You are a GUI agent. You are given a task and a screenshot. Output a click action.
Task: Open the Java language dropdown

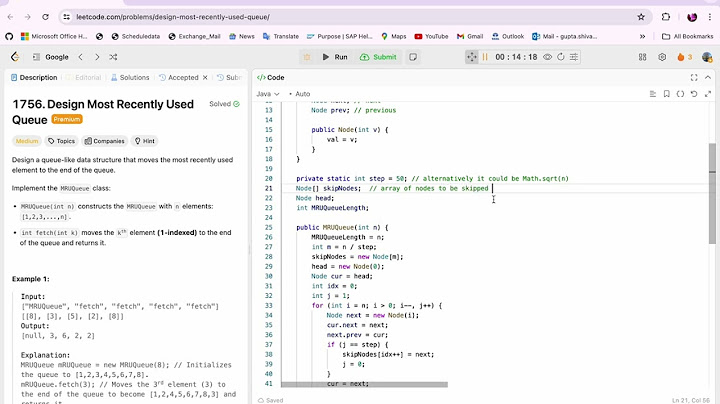point(268,94)
